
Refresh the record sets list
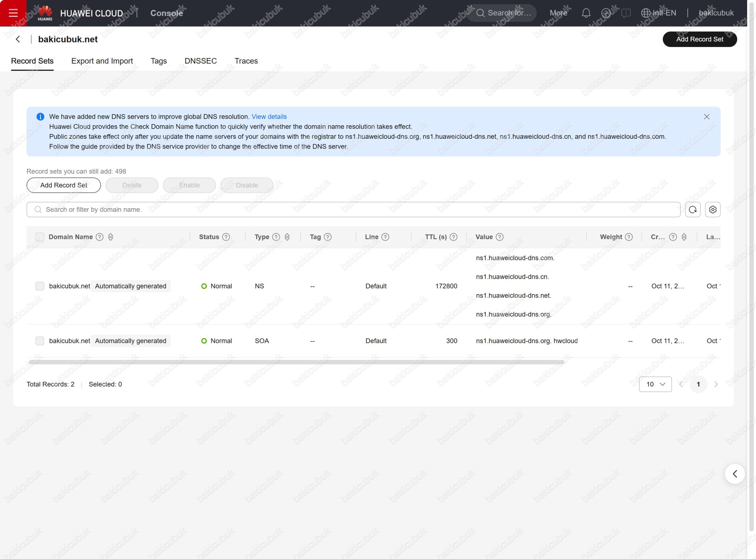click(x=693, y=209)
